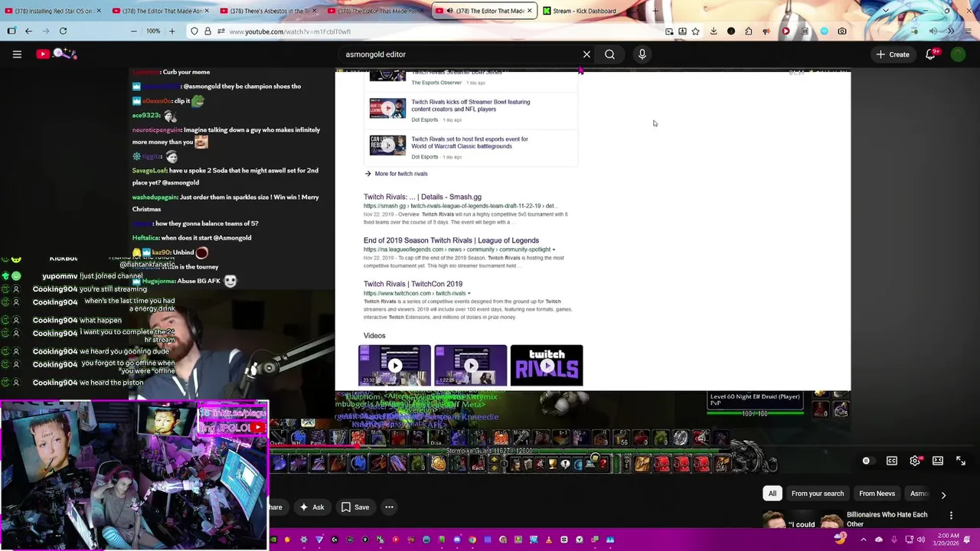This screenshot has height=551, width=980.
Task: Open the OneDrive cloud tray icon
Action: [879, 540]
